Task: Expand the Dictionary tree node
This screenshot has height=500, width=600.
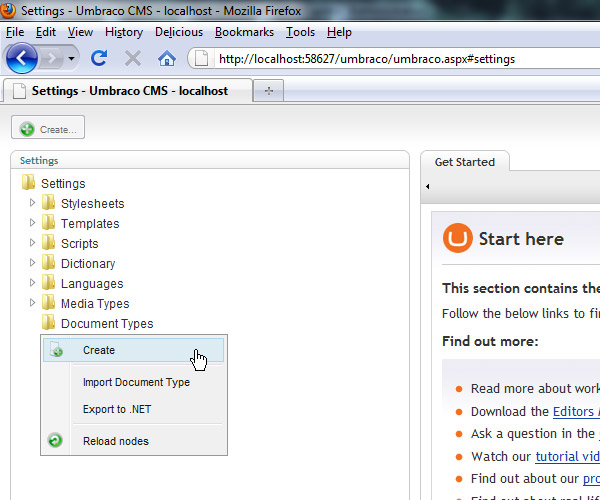Action: [x=33, y=262]
